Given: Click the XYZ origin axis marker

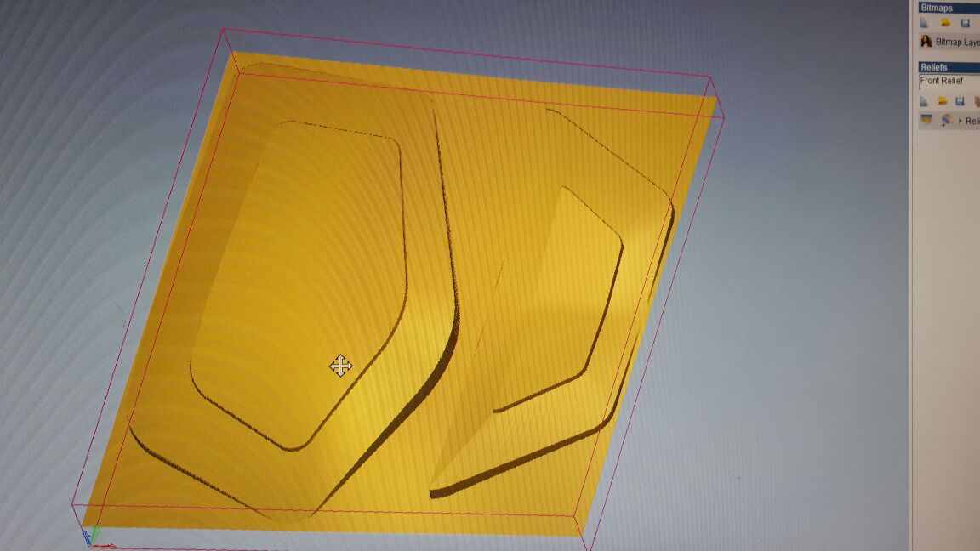Looking at the screenshot, I should [90, 537].
